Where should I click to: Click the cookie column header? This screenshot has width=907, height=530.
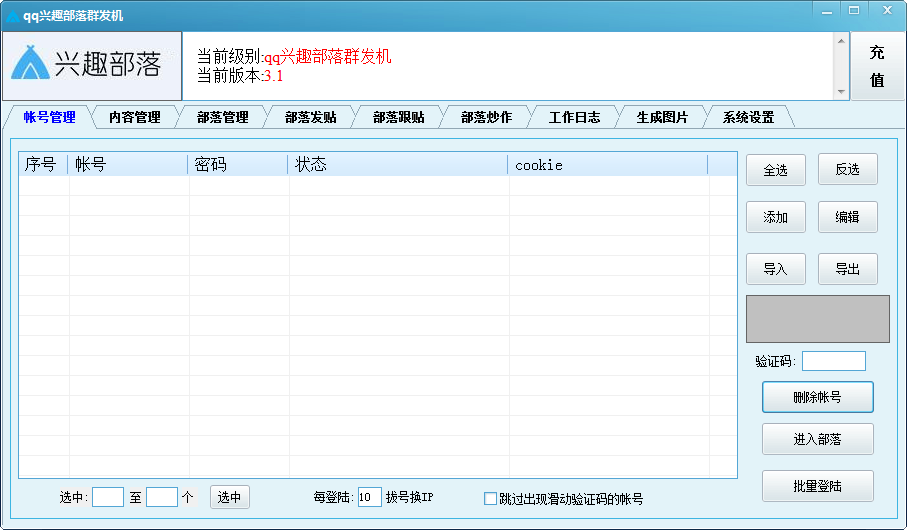click(608, 165)
